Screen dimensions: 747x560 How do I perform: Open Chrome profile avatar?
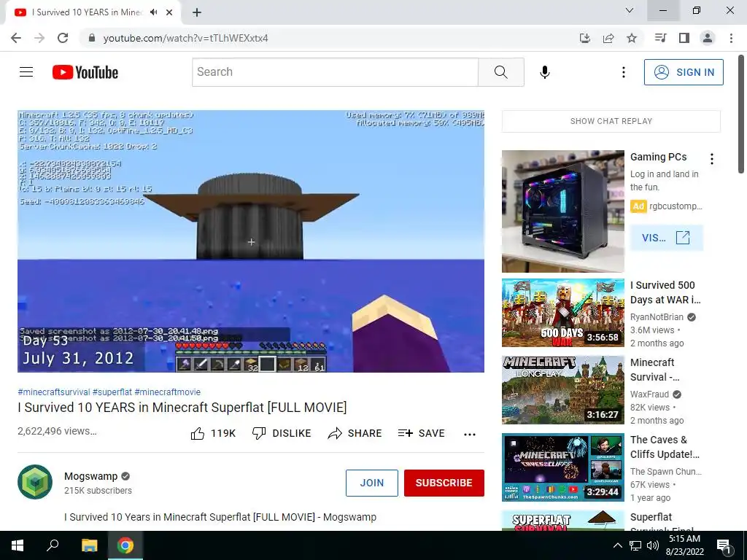708,38
